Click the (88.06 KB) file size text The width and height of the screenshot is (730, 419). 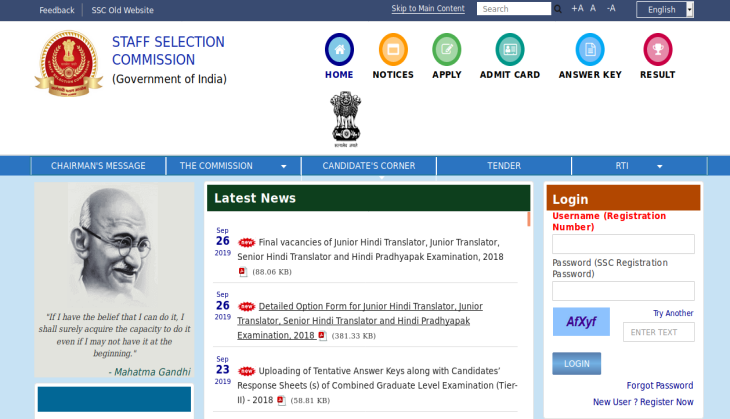click(x=272, y=272)
